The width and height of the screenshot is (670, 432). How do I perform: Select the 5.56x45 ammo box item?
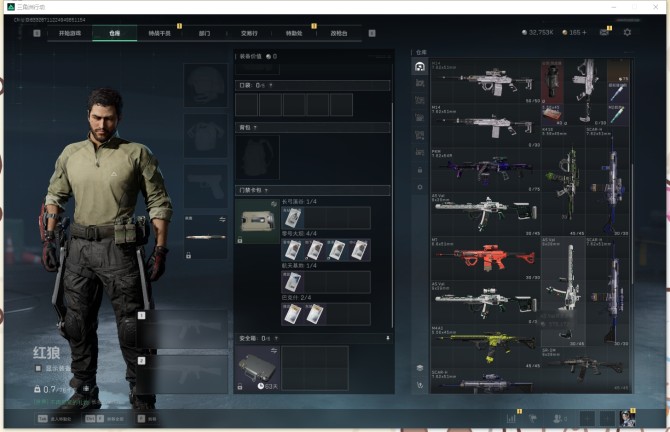(552, 115)
